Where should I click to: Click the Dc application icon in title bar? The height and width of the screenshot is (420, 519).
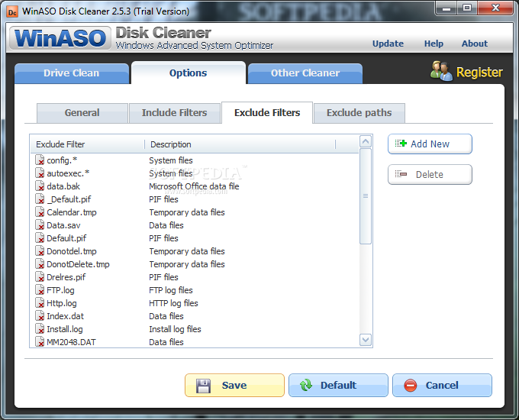(x=12, y=12)
